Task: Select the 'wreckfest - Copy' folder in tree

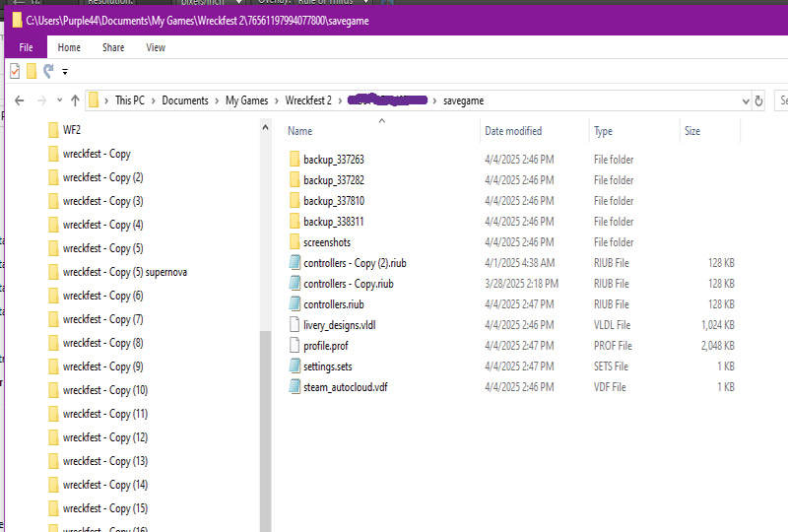Action: click(x=90, y=154)
